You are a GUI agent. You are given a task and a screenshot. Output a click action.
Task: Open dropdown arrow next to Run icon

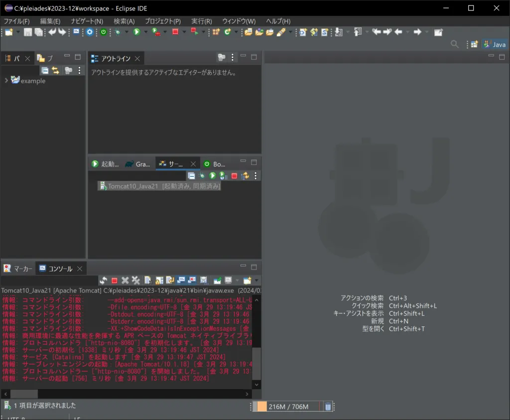pos(146,32)
